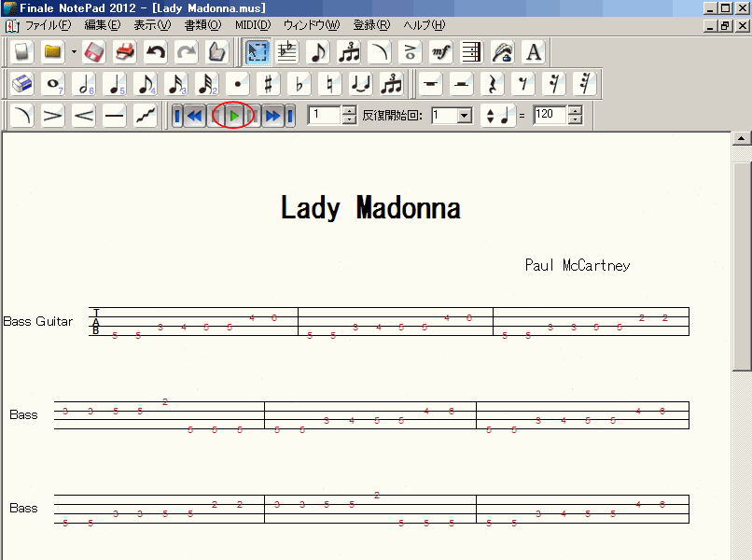Choose the whole rest
The width and height of the screenshot is (752, 560).
tap(430, 84)
